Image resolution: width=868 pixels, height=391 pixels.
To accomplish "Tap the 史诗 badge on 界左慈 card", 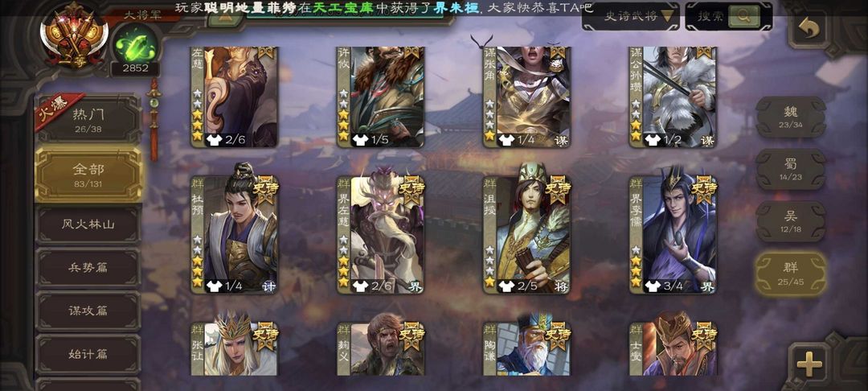I will point(411,189).
